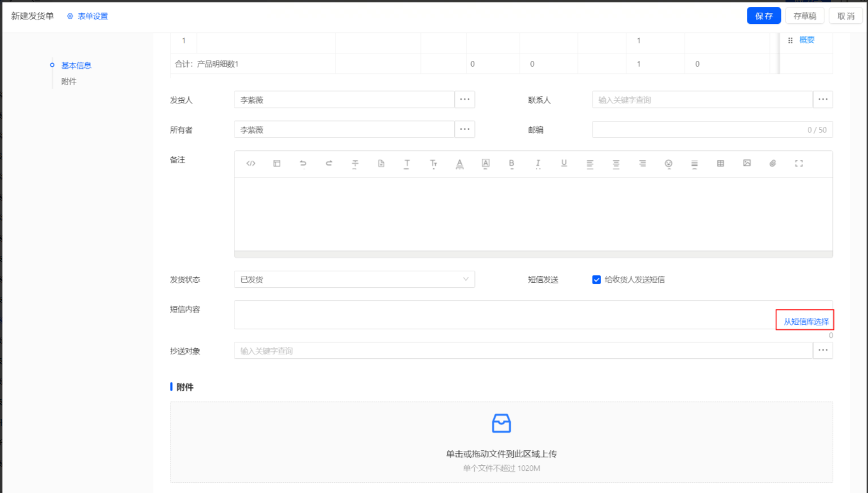Image resolution: width=868 pixels, height=493 pixels.
Task: Click 保存 button
Action: pyautogui.click(x=764, y=16)
